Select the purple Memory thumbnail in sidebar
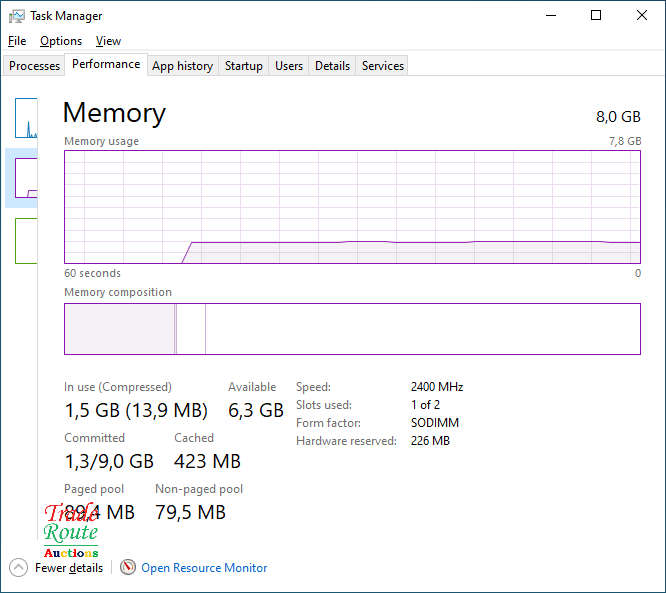 (26, 178)
